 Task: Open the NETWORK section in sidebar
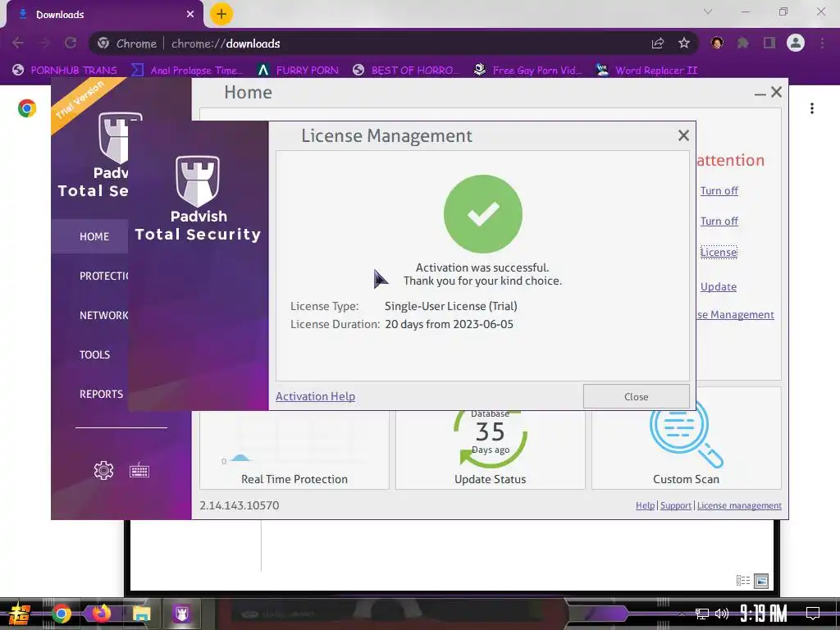point(104,315)
